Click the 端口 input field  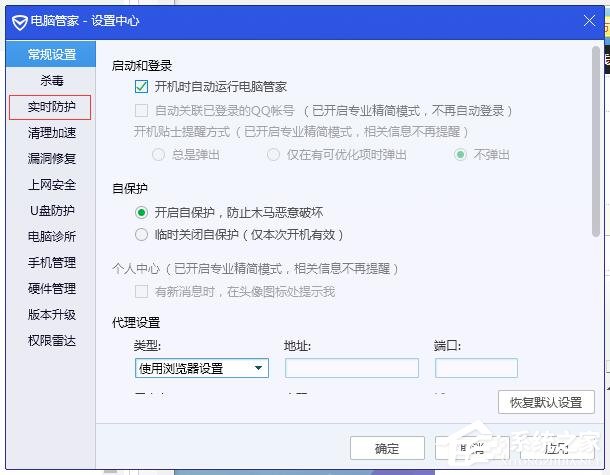click(x=476, y=368)
